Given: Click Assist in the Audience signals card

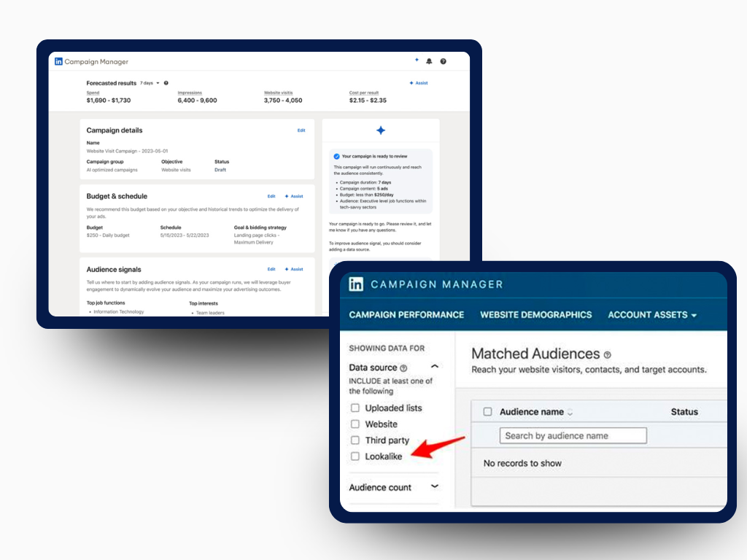Looking at the screenshot, I should (294, 269).
